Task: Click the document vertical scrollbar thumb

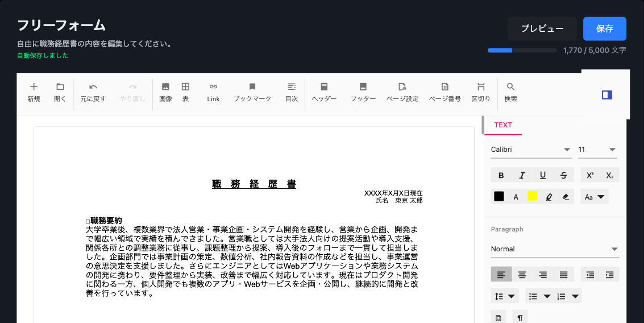Action: click(x=483, y=125)
